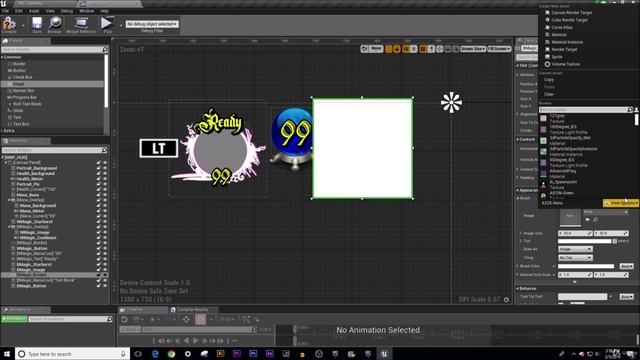Open the Fill Screen dropdown
Screen dimensions: 640x360
(x=499, y=49)
